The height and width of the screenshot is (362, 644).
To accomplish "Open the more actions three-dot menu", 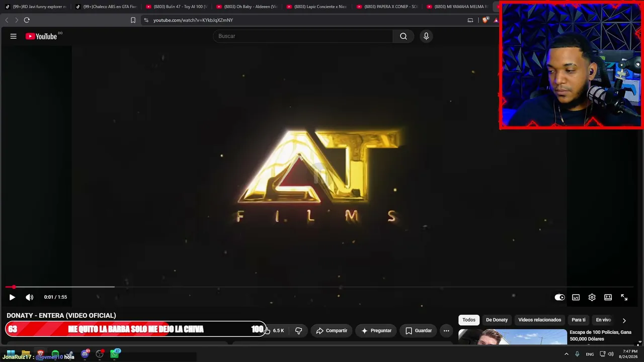I will point(446,330).
